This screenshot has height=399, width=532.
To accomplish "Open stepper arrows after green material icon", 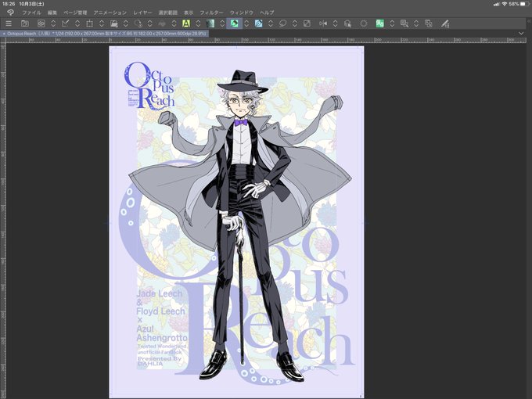I will (392, 23).
